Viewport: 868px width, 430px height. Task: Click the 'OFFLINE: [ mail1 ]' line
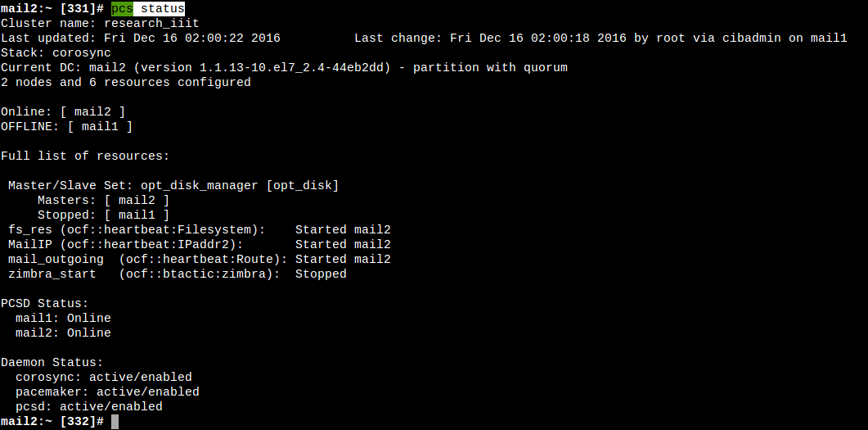(66, 126)
